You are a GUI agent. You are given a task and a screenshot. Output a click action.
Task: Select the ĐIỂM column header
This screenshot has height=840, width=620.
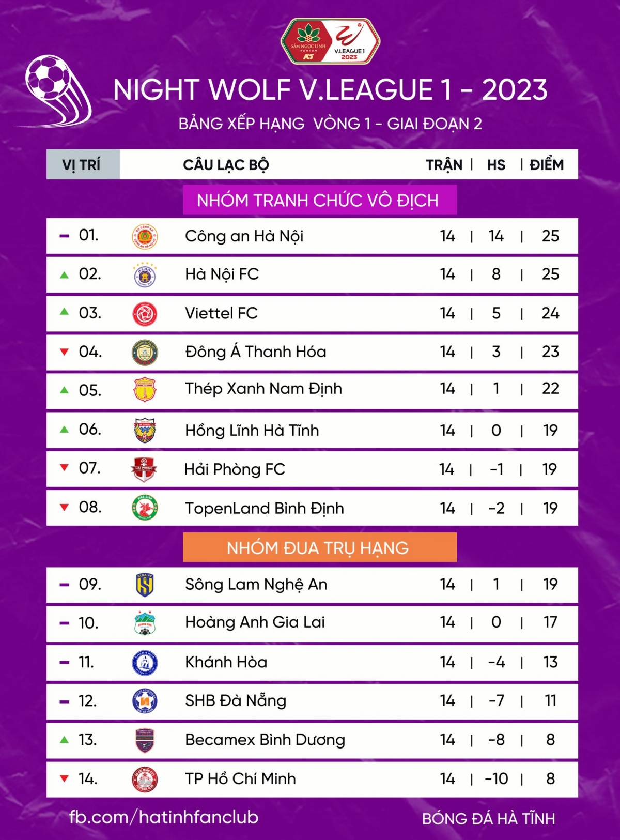(x=547, y=165)
